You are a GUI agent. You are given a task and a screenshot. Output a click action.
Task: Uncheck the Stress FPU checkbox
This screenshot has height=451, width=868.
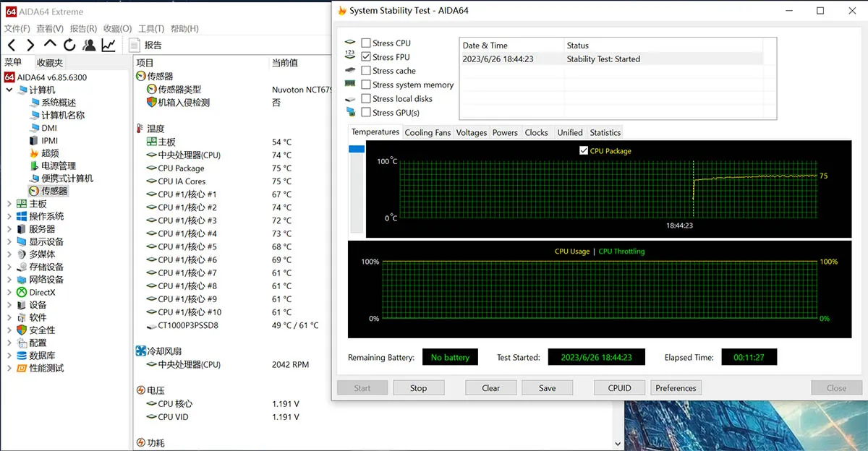366,57
